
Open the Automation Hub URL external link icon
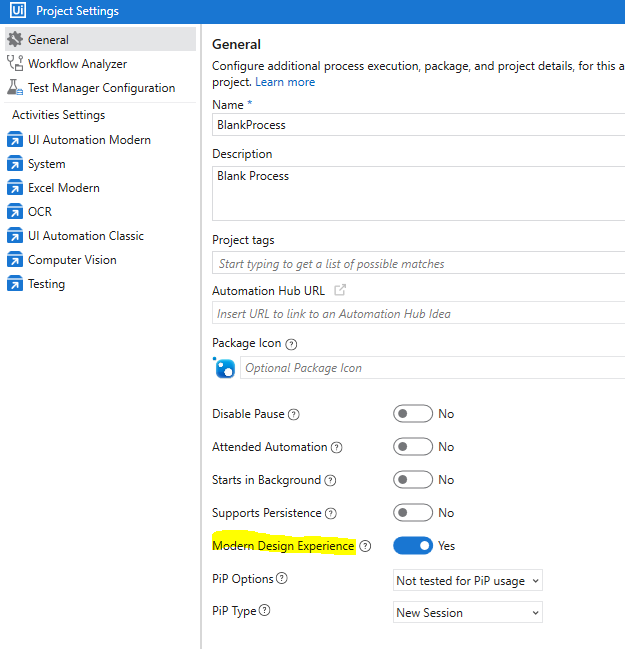340,290
